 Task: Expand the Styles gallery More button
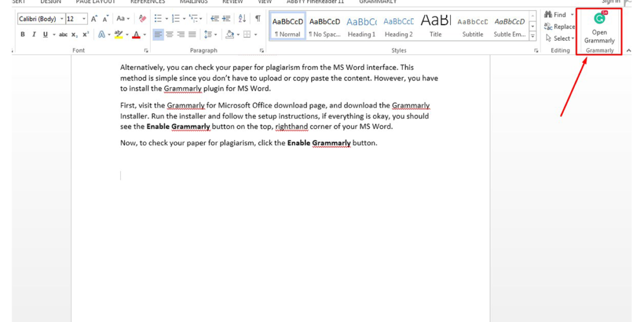pyautogui.click(x=533, y=36)
